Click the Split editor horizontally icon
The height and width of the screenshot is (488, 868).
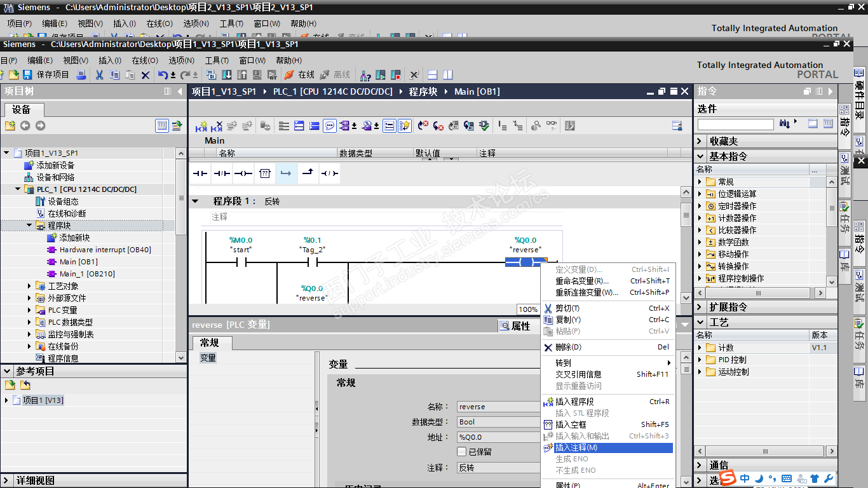(x=433, y=75)
